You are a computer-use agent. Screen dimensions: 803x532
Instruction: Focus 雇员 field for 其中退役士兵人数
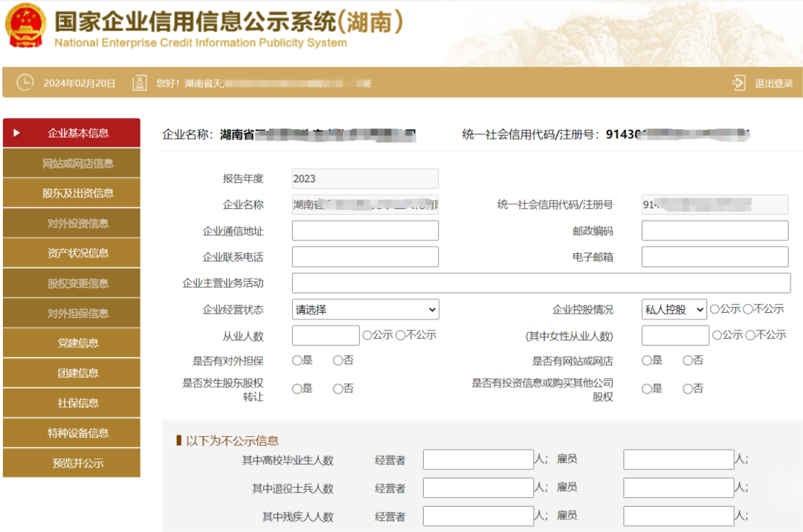pyautogui.click(x=679, y=487)
